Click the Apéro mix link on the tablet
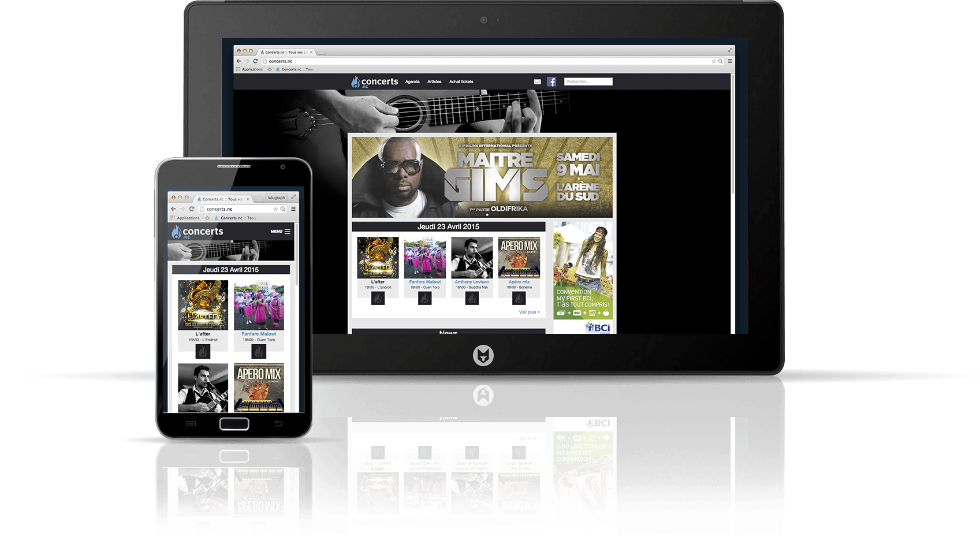 pyautogui.click(x=519, y=282)
